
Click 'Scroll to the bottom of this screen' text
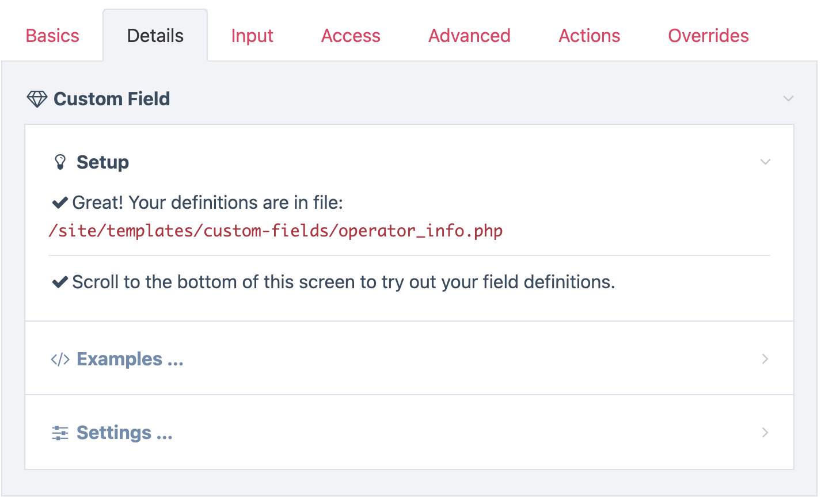click(214, 282)
